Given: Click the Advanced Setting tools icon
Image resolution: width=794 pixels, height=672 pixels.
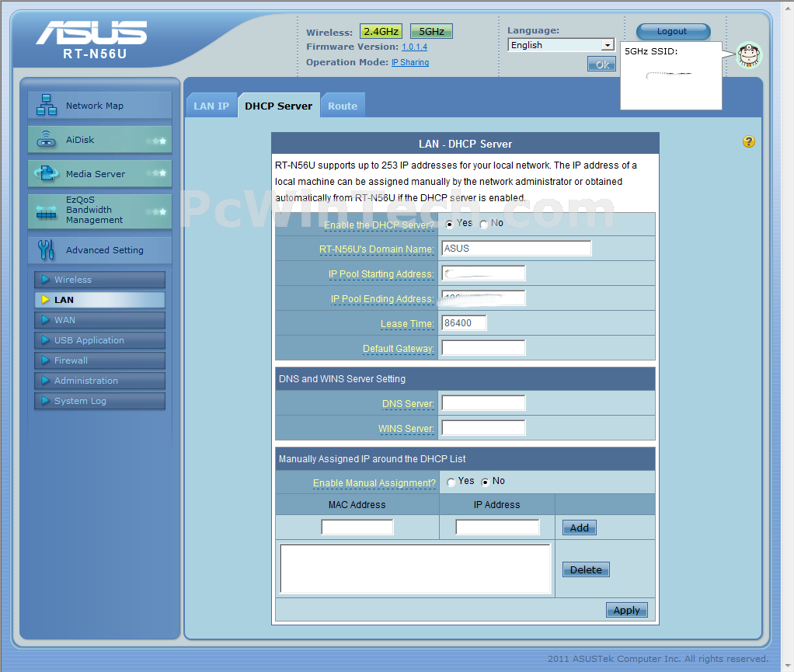Looking at the screenshot, I should click(x=46, y=249).
